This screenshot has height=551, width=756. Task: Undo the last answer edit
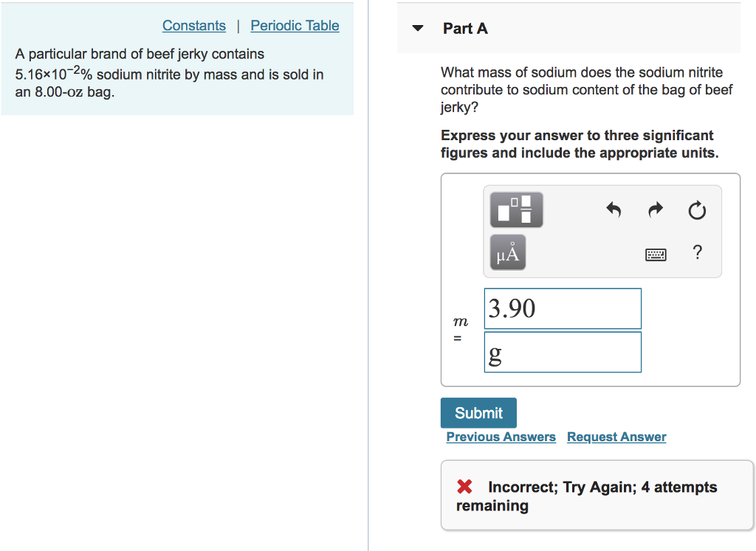tap(614, 209)
